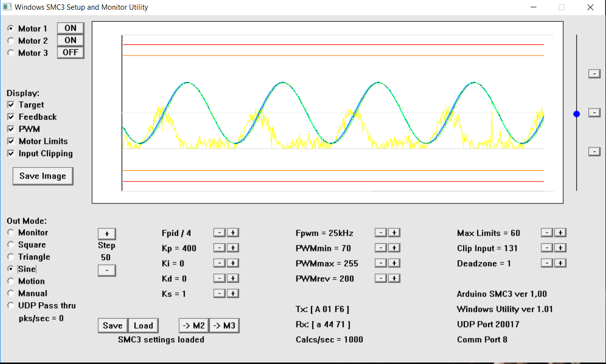This screenshot has height=364, width=606.
Task: Decrease Clip Input with minus button
Action: 547,248
